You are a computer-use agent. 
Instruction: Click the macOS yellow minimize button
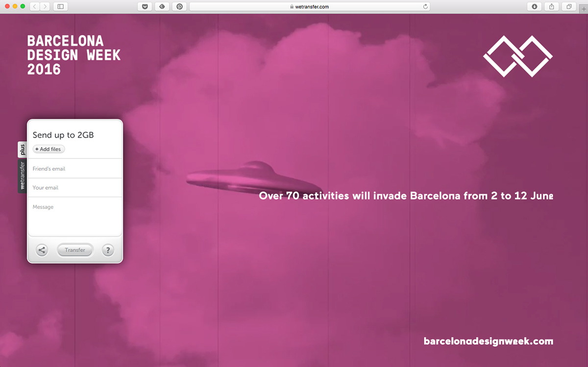coord(15,6)
